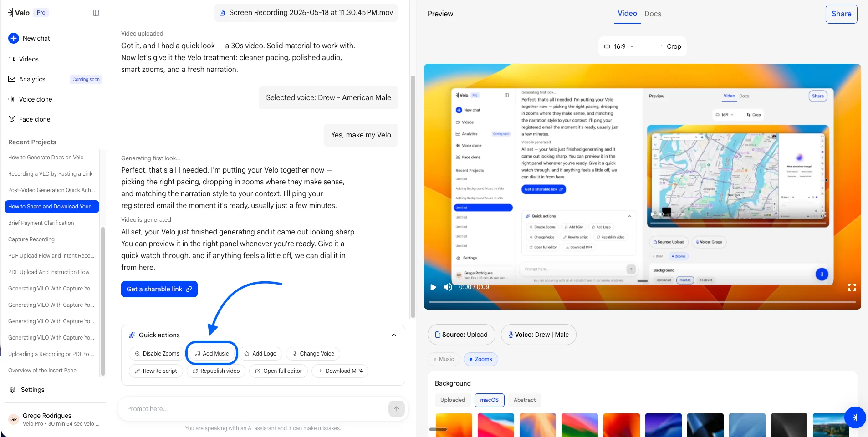Click Change Voice quick action
Image resolution: width=868 pixels, height=437 pixels.
[x=313, y=354]
